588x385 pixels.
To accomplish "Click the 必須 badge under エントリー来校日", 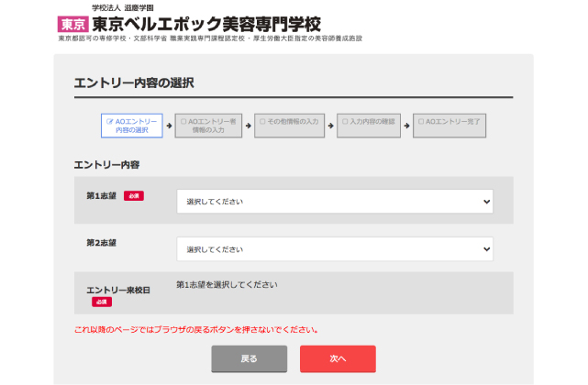I will (102, 302).
